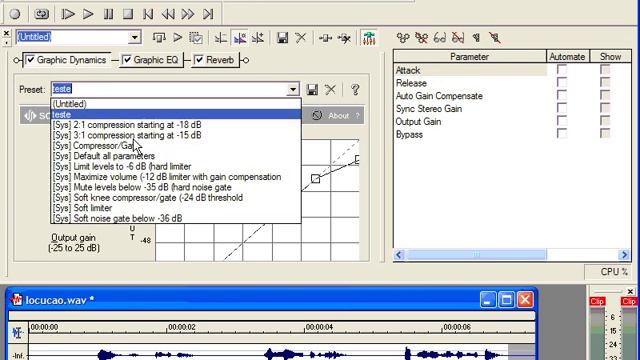
Task: Choose Maximize volume preset
Action: click(x=176, y=177)
